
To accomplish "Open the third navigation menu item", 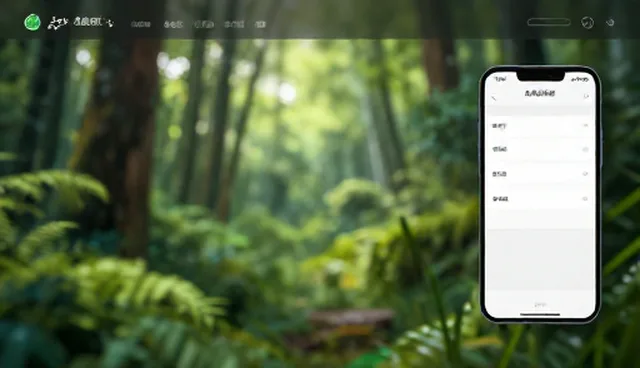I will click(x=204, y=24).
